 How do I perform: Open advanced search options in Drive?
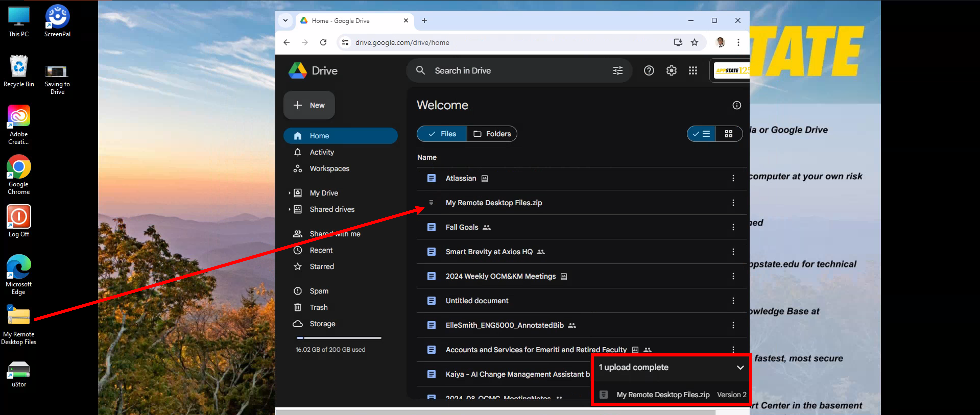pyautogui.click(x=617, y=71)
